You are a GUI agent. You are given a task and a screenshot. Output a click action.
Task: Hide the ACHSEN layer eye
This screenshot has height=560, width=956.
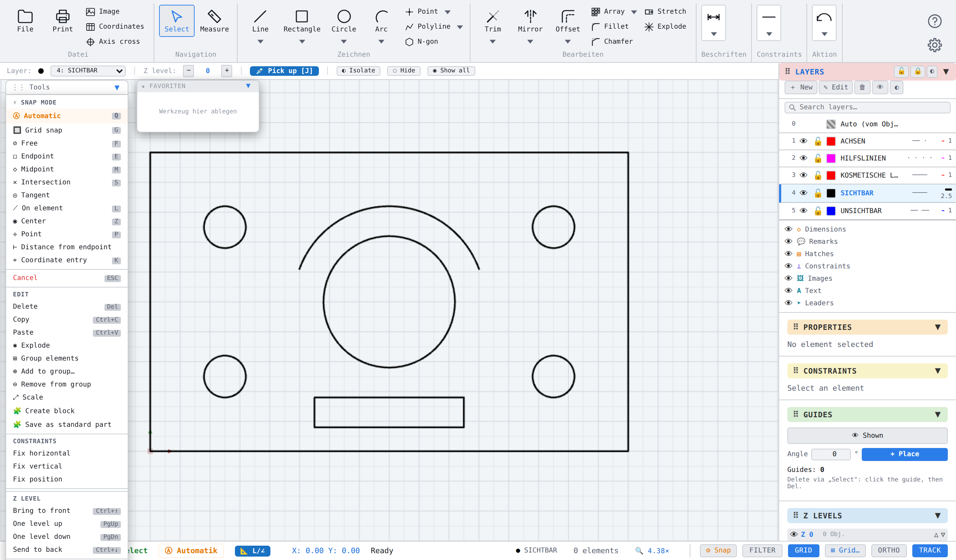(803, 141)
